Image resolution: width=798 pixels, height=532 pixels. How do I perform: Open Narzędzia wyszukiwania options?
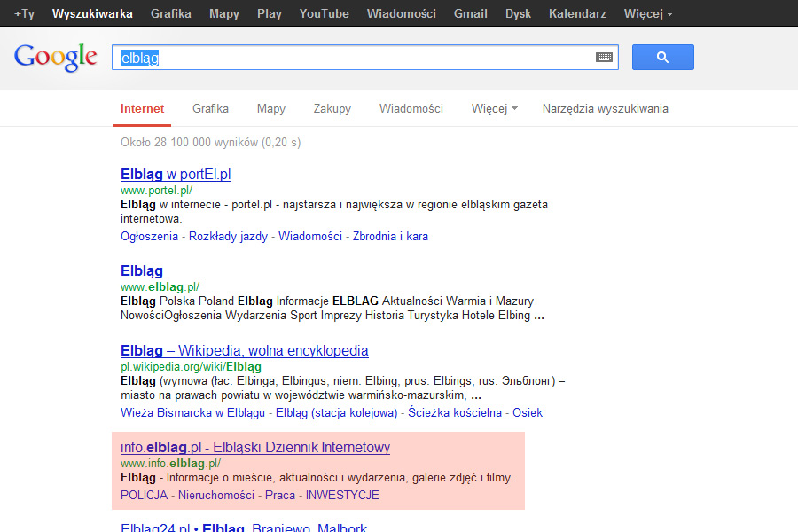tap(605, 108)
